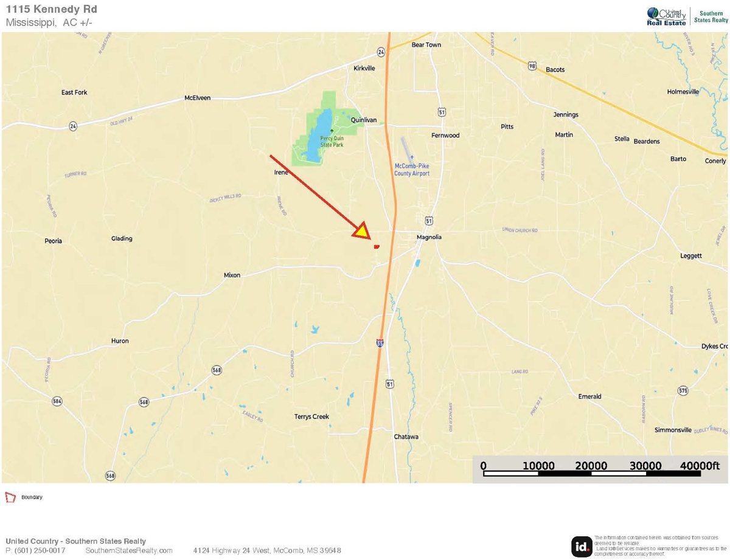
Task: Click the McComb-Pike County Airport plane icon
Action: coord(411,157)
